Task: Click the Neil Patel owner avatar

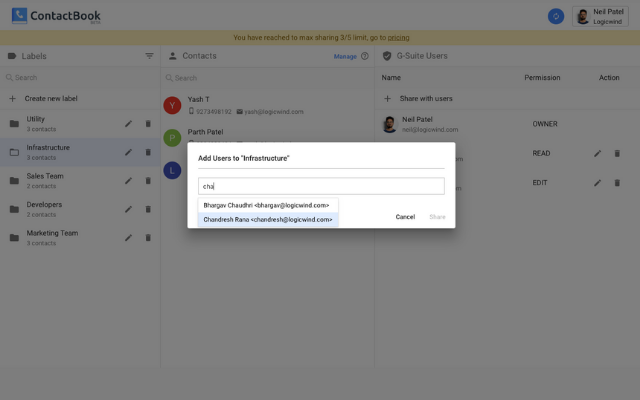Action: pyautogui.click(x=389, y=124)
